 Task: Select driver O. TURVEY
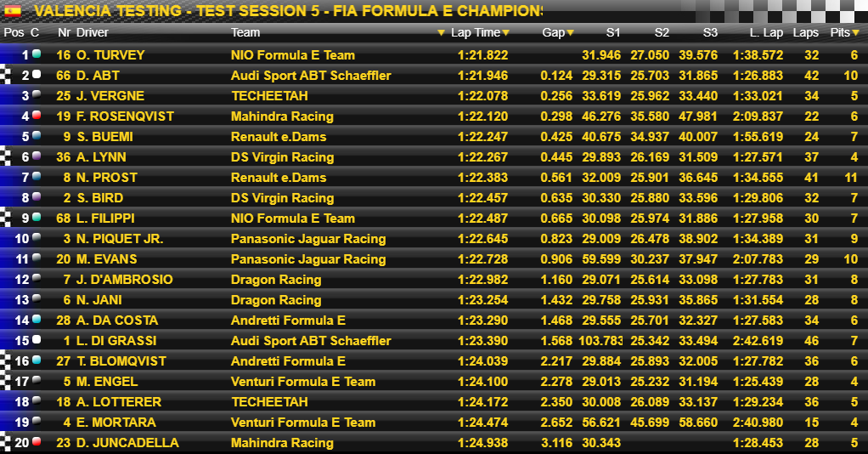(110, 55)
